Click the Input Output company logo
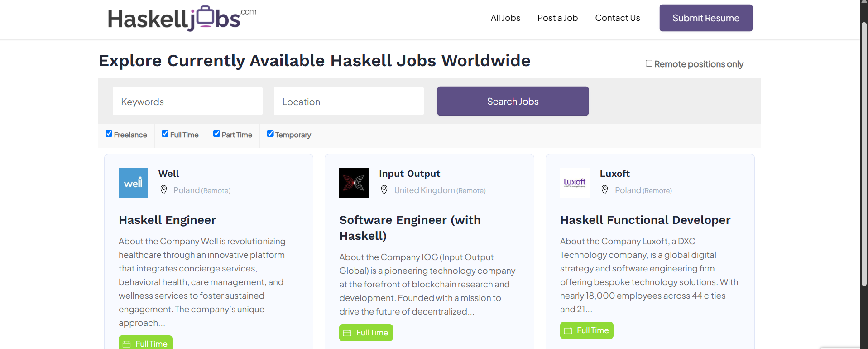The image size is (868, 349). (x=354, y=183)
